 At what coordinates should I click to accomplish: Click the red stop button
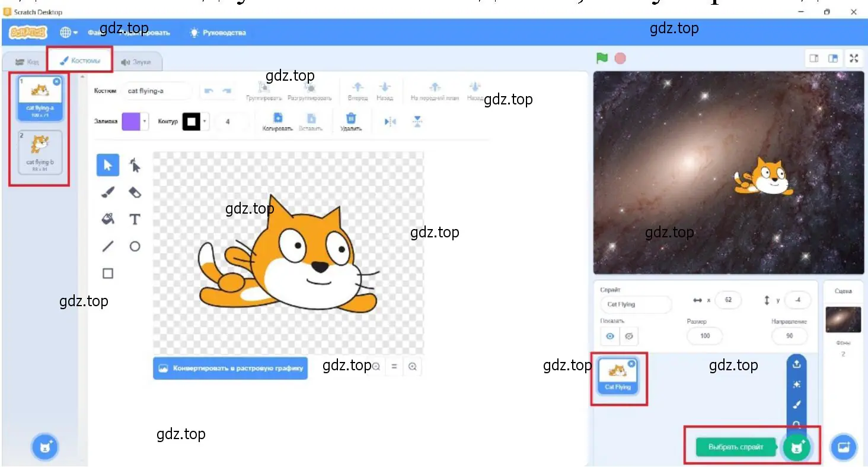click(x=620, y=58)
